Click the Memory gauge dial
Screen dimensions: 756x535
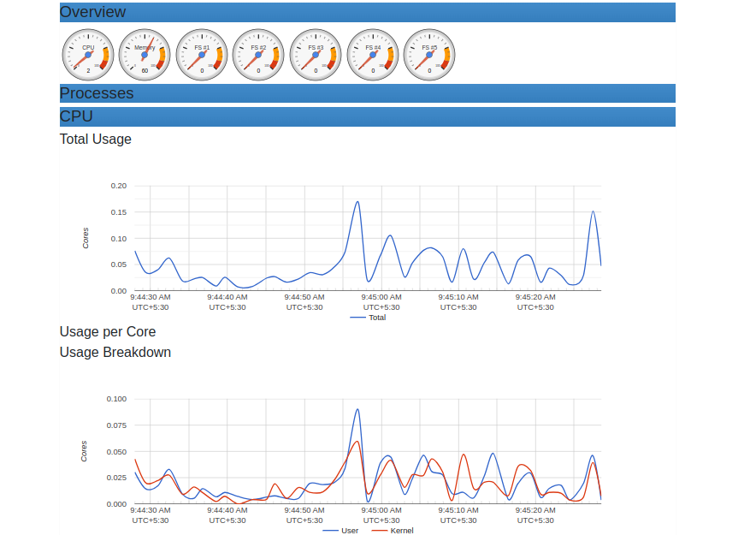tap(145, 54)
